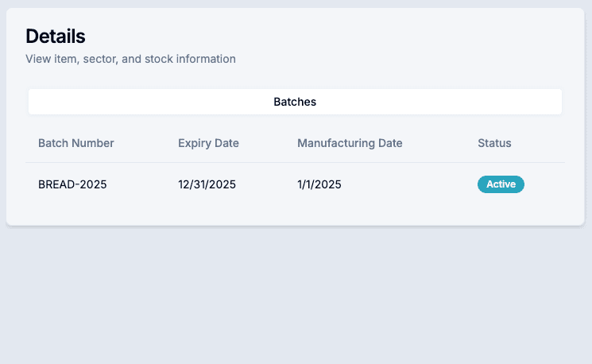Select the 'Expiry Date' table heading
The width and height of the screenshot is (592, 364).
[x=208, y=143]
